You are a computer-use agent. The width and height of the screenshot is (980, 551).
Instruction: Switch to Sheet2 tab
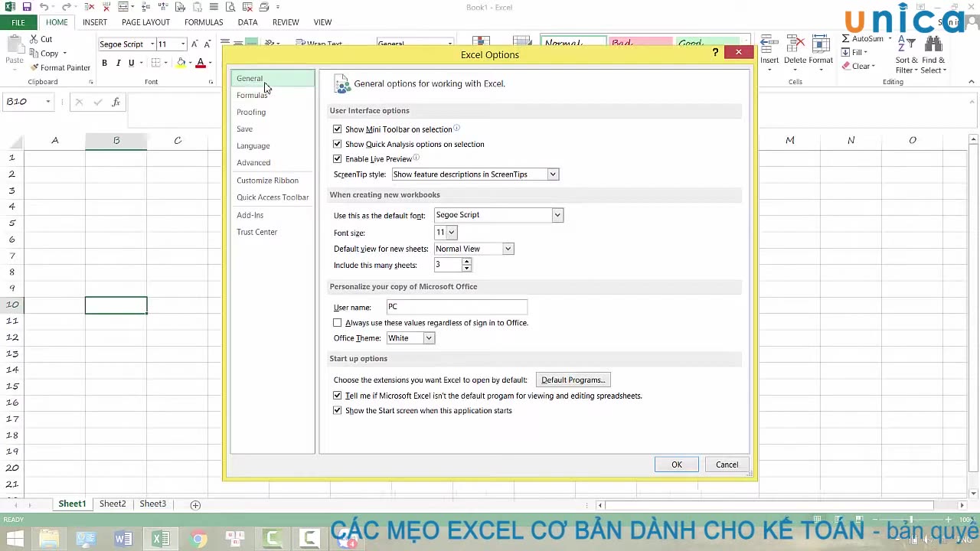tap(113, 504)
